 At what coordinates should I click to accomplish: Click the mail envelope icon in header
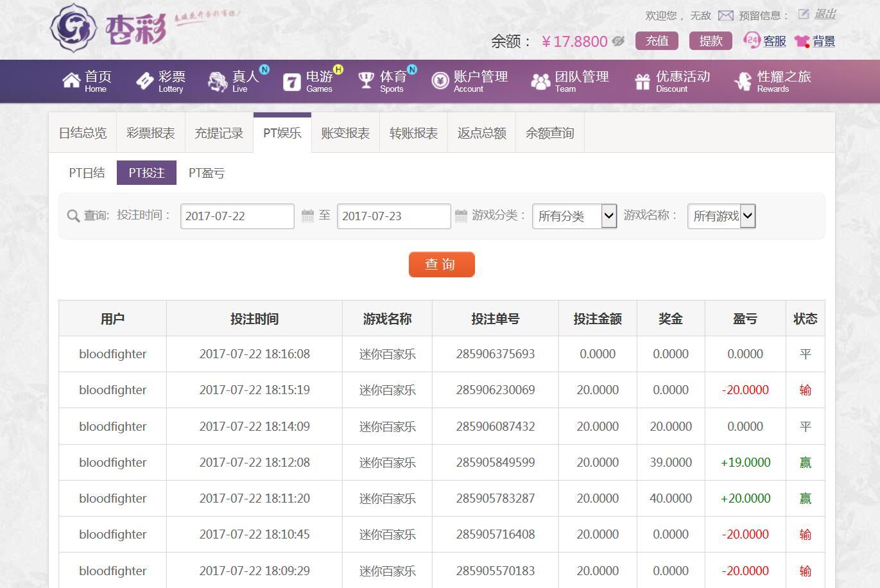[x=725, y=15]
